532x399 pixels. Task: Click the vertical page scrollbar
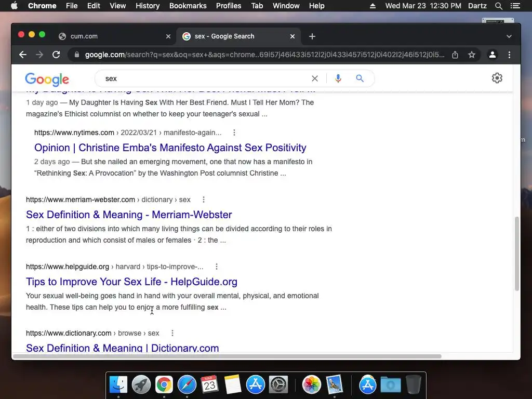pyautogui.click(x=517, y=254)
